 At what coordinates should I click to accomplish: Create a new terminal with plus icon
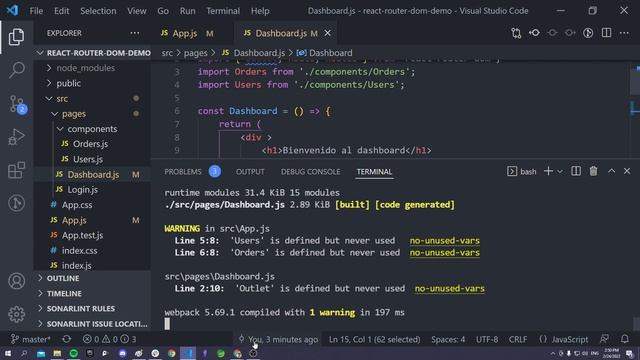click(548, 171)
